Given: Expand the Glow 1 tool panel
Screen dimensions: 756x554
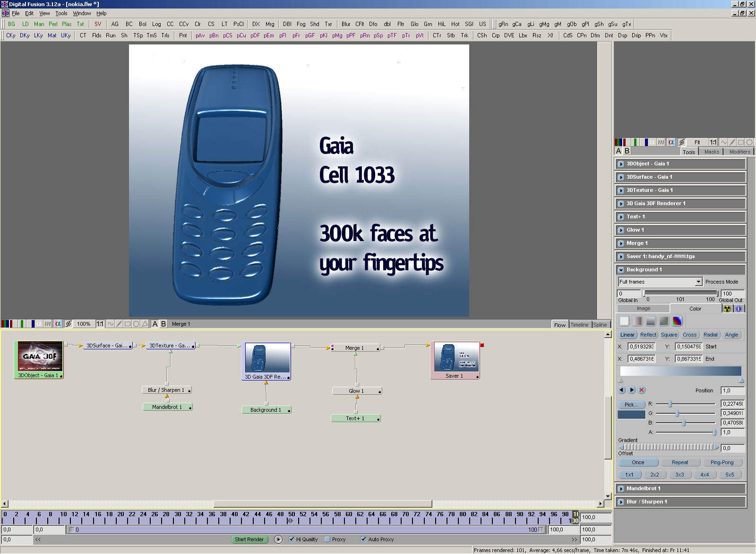Looking at the screenshot, I should coord(621,230).
